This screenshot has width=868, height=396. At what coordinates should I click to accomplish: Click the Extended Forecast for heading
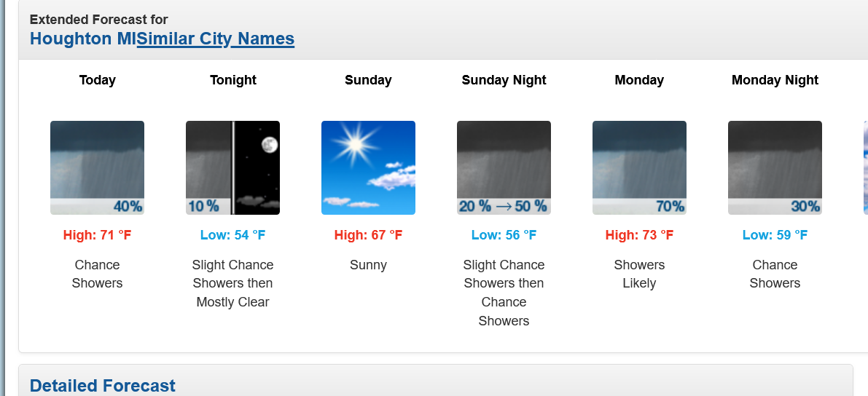[98, 20]
